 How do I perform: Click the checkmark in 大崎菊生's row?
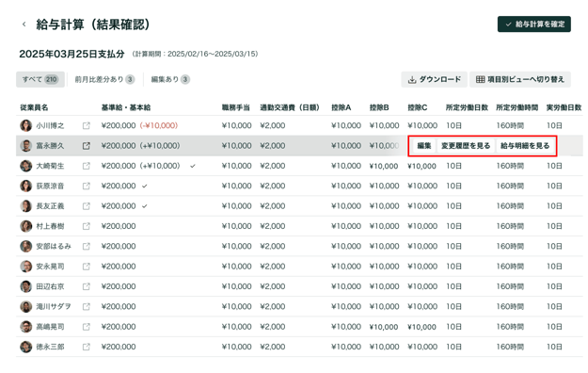pyautogui.click(x=193, y=166)
